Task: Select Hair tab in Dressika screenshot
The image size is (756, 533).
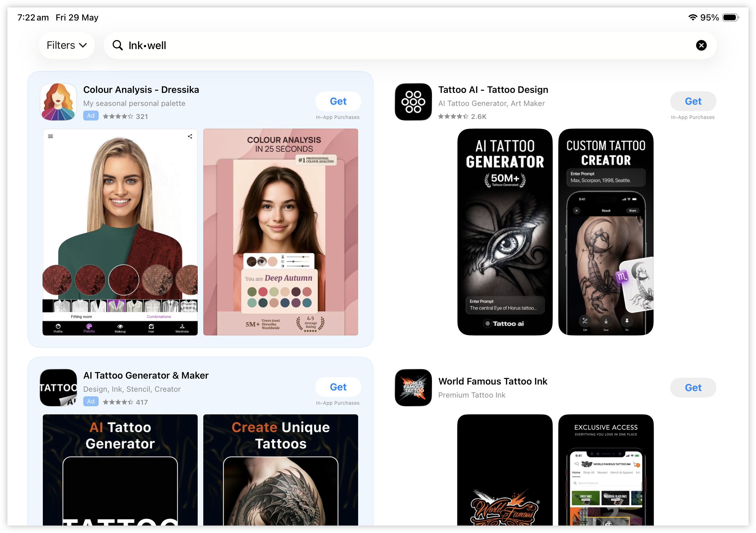Action: tap(151, 328)
